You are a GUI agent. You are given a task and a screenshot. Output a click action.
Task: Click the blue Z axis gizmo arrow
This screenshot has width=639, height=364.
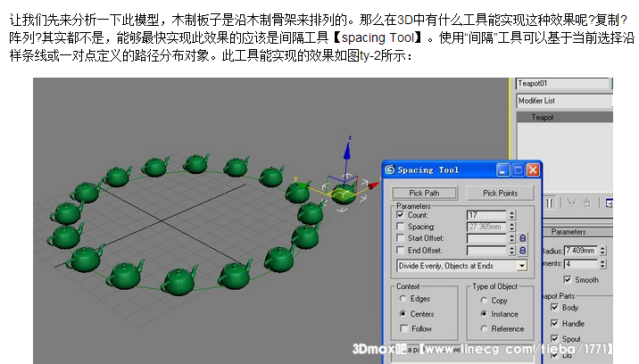(347, 151)
